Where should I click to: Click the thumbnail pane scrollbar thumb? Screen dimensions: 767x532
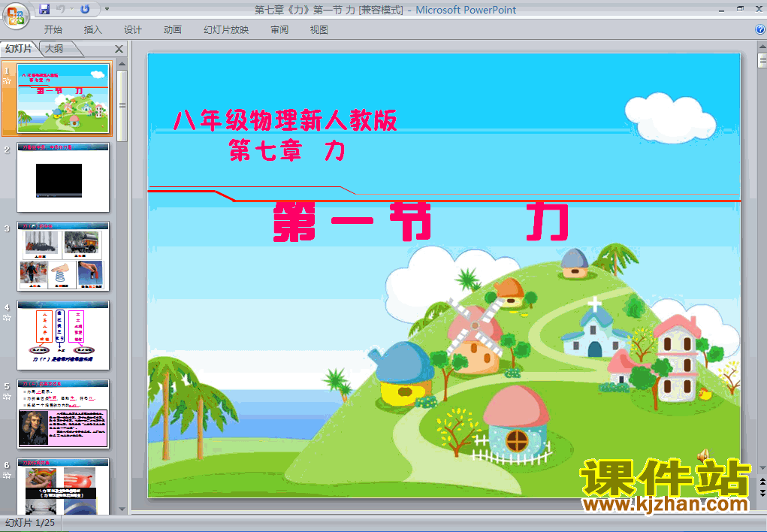pyautogui.click(x=122, y=106)
